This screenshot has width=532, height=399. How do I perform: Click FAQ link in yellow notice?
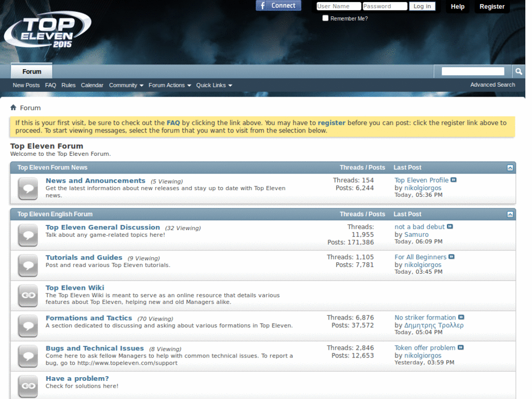[x=173, y=123]
